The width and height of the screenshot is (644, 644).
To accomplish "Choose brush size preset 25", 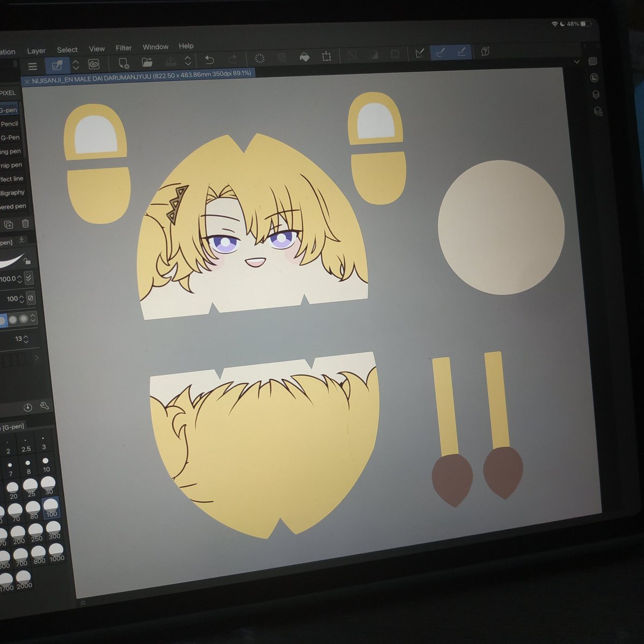I will click(x=31, y=487).
